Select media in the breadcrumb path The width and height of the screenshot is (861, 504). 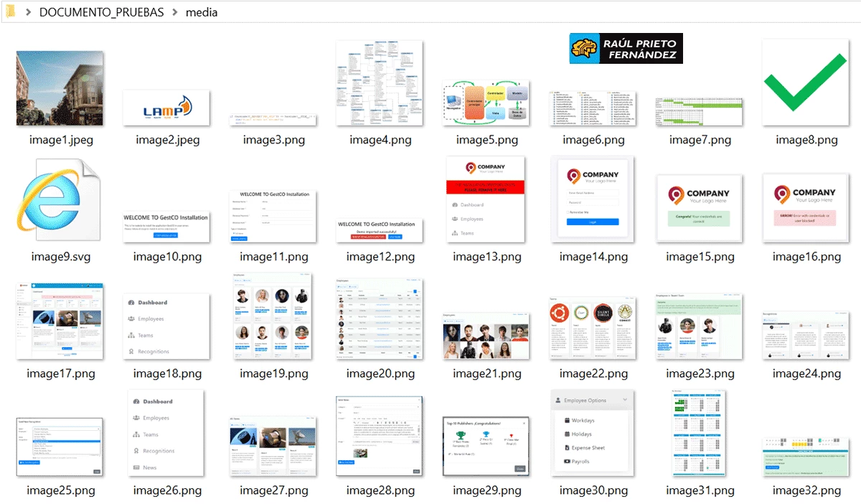pos(202,12)
